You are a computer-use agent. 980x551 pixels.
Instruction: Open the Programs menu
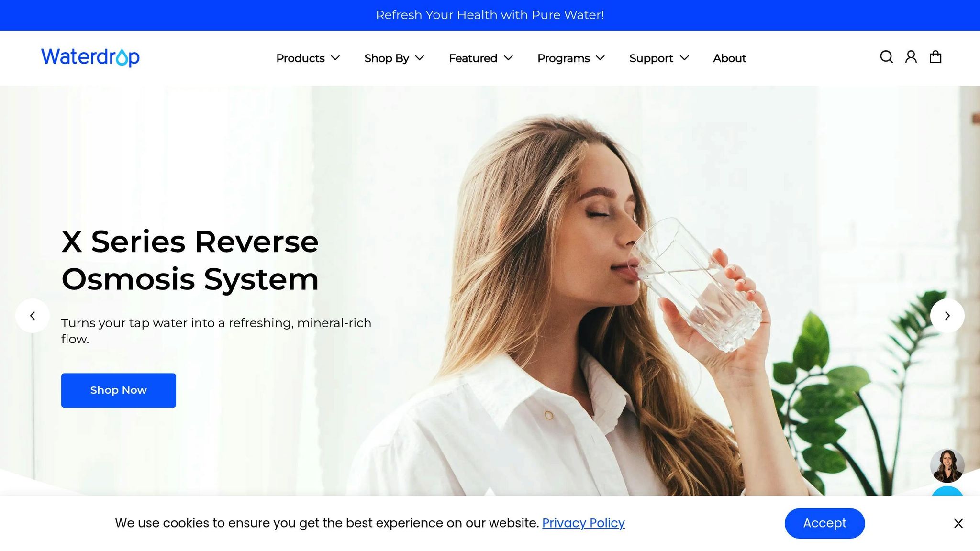[x=571, y=58]
